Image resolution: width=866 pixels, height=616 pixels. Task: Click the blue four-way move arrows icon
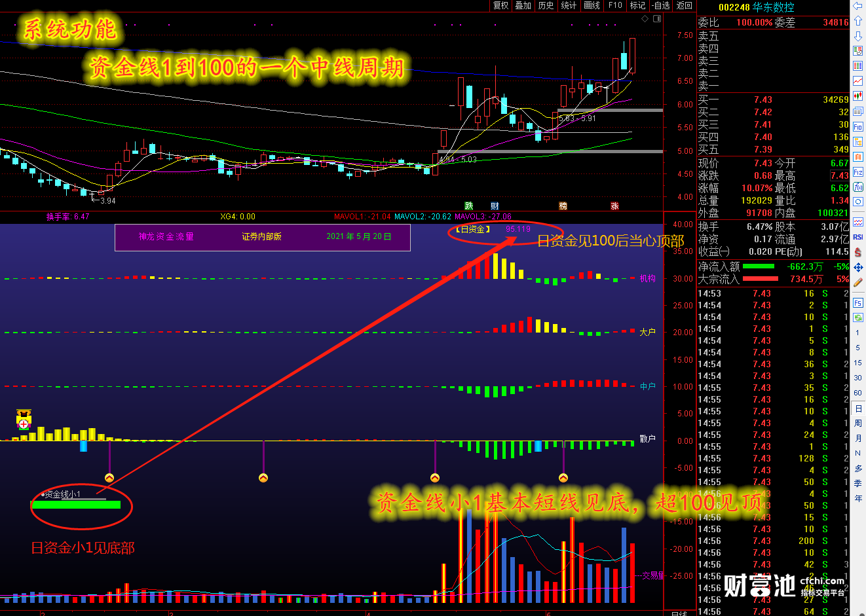point(857,267)
